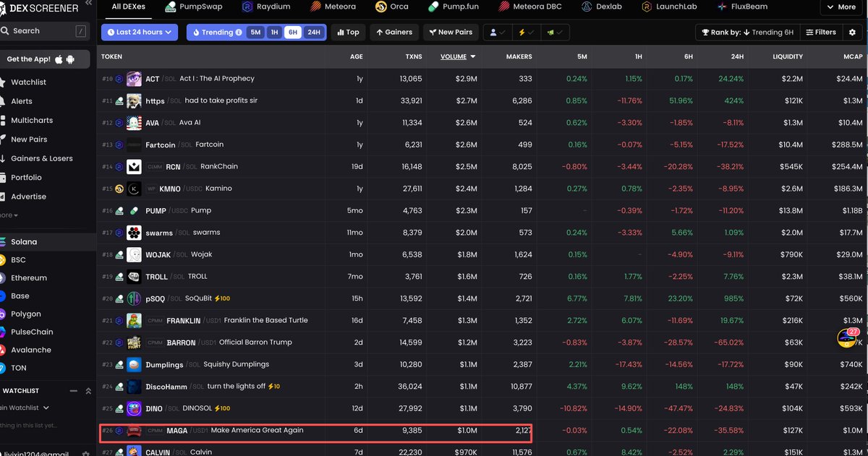Collapse Watchlist panel with double-up chevrons
This screenshot has width=868, height=456.
88,390
